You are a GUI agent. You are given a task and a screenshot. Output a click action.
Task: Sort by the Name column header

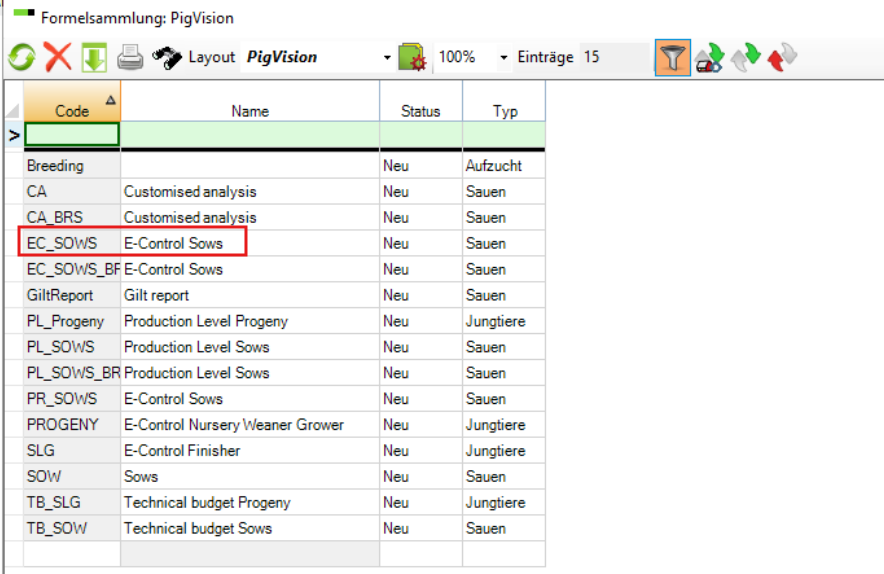click(x=250, y=101)
